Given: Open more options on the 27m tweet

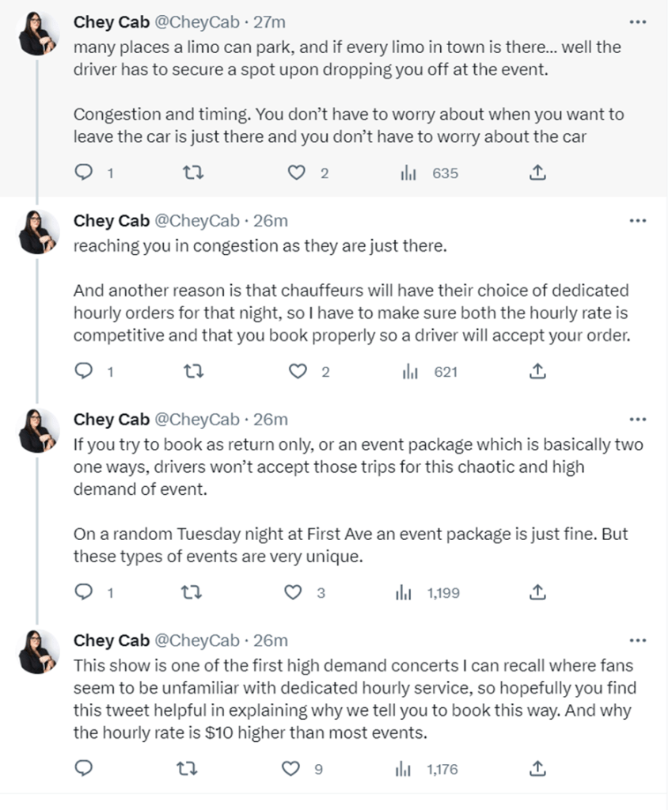Looking at the screenshot, I should pos(637,22).
